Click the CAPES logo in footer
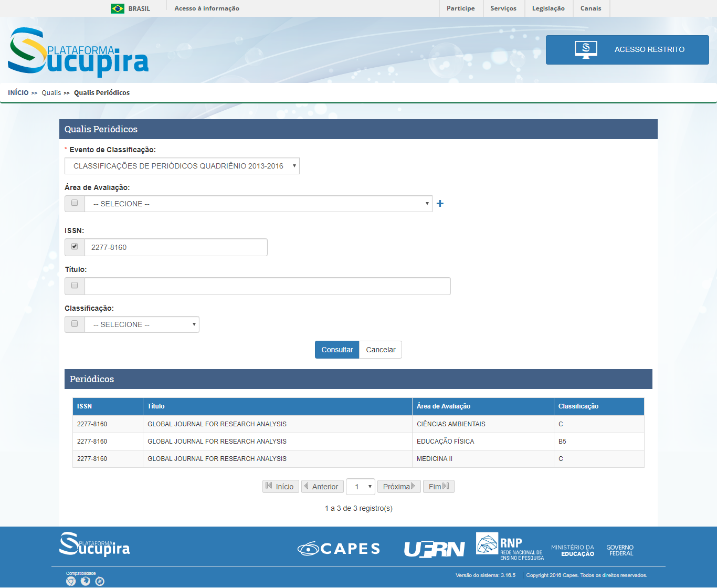Screen dimensions: 717x588 339,549
